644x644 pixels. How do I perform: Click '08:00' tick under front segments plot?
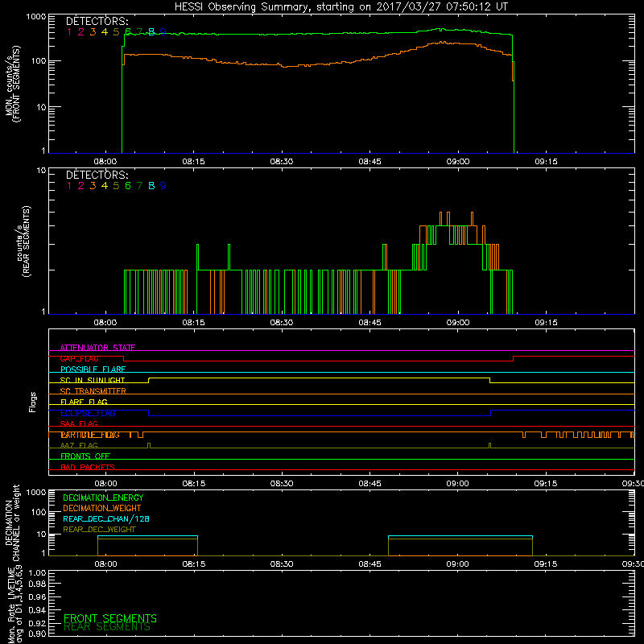(x=105, y=162)
